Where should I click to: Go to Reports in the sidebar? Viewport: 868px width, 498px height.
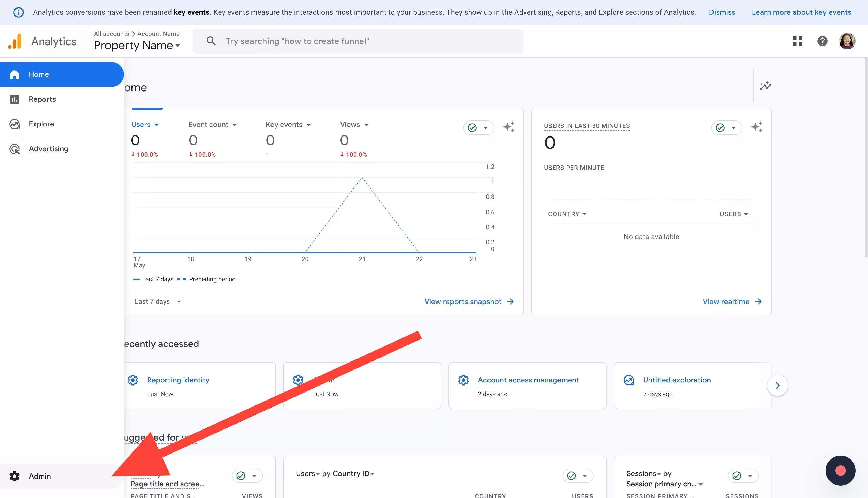coord(42,99)
